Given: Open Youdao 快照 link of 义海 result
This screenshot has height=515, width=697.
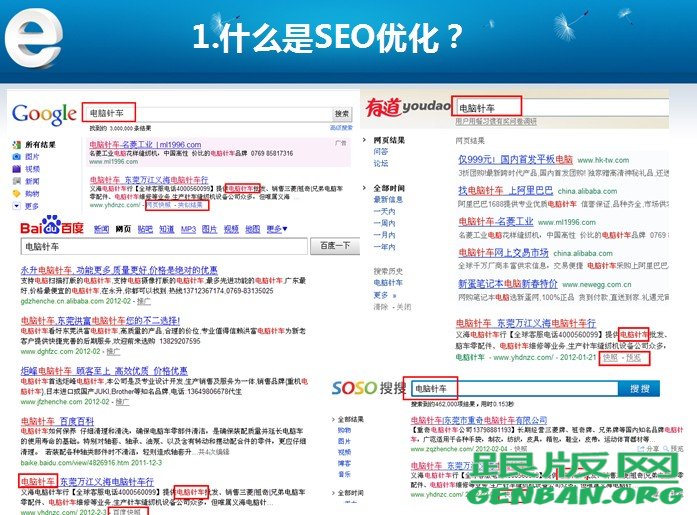Looking at the screenshot, I should pyautogui.click(x=610, y=357).
